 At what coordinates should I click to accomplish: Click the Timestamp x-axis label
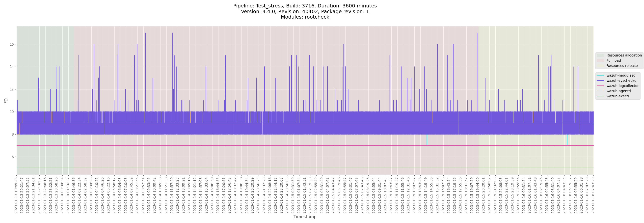click(x=305, y=217)
